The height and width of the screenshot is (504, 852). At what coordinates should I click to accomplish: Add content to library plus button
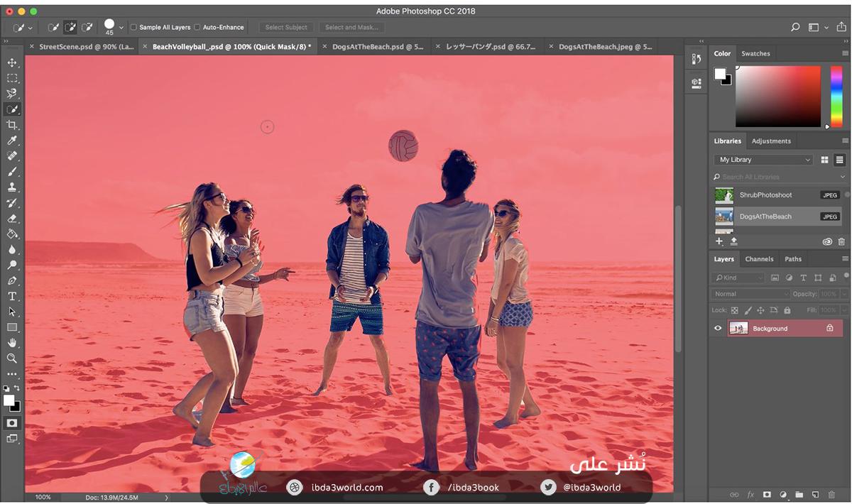tap(719, 241)
